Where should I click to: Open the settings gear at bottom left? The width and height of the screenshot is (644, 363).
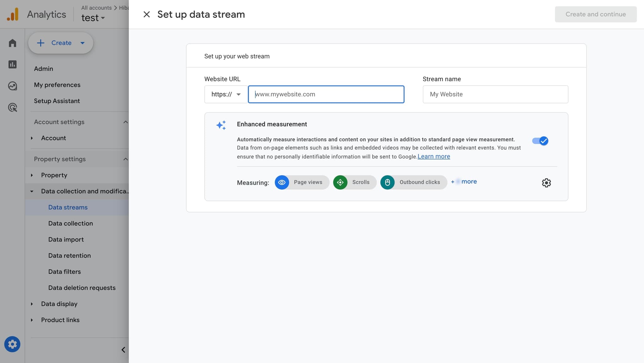click(x=12, y=344)
